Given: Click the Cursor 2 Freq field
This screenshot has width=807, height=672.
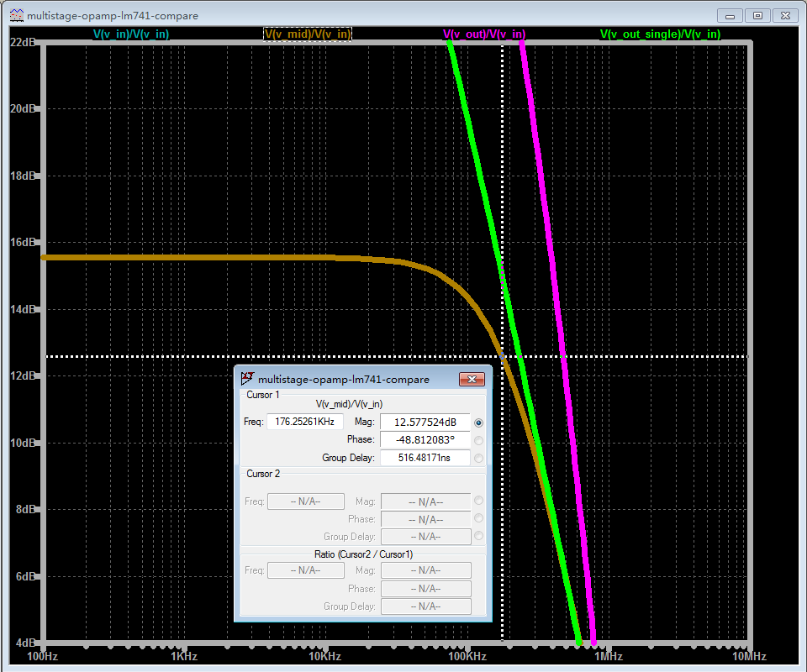Looking at the screenshot, I should tap(305, 501).
